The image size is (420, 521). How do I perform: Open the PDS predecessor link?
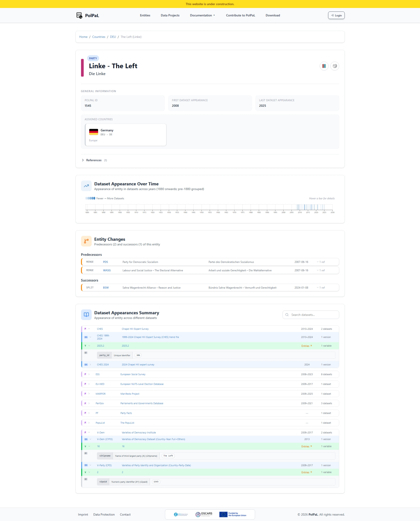pos(106,262)
